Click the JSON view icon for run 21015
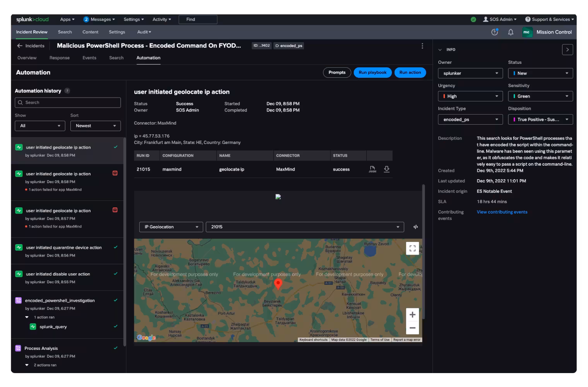This screenshot has height=387, width=588. click(372, 169)
